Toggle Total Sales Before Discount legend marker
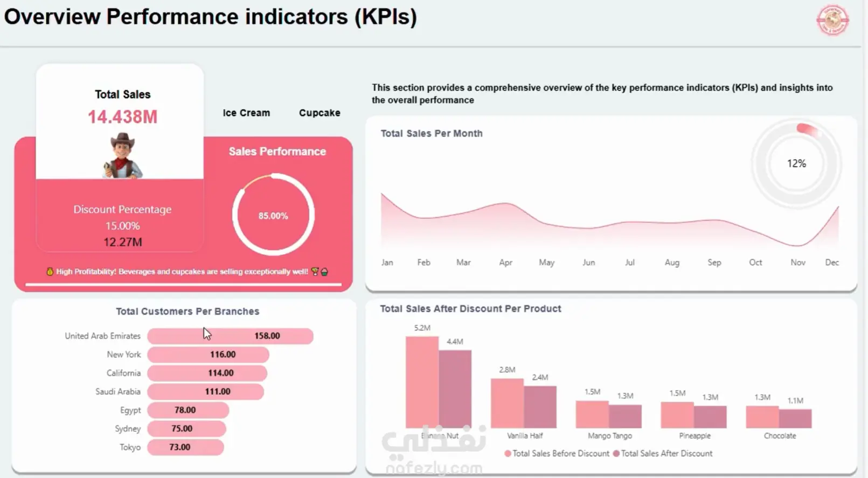The height and width of the screenshot is (478, 868). (x=508, y=454)
